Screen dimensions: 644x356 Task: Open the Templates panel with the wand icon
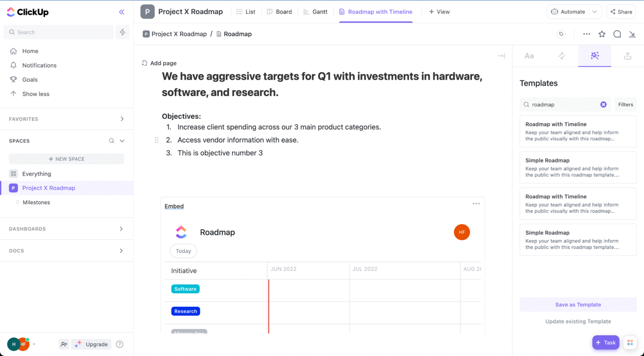pos(594,56)
